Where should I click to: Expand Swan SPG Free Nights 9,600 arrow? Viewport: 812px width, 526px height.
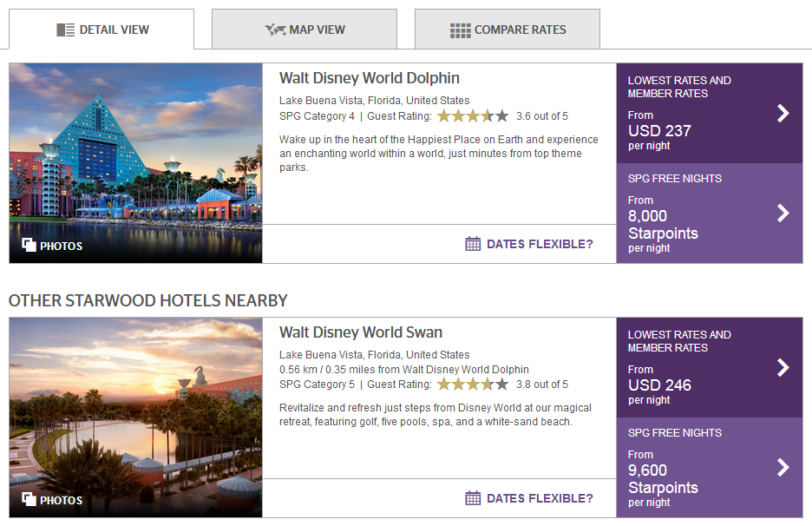pyautogui.click(x=783, y=468)
